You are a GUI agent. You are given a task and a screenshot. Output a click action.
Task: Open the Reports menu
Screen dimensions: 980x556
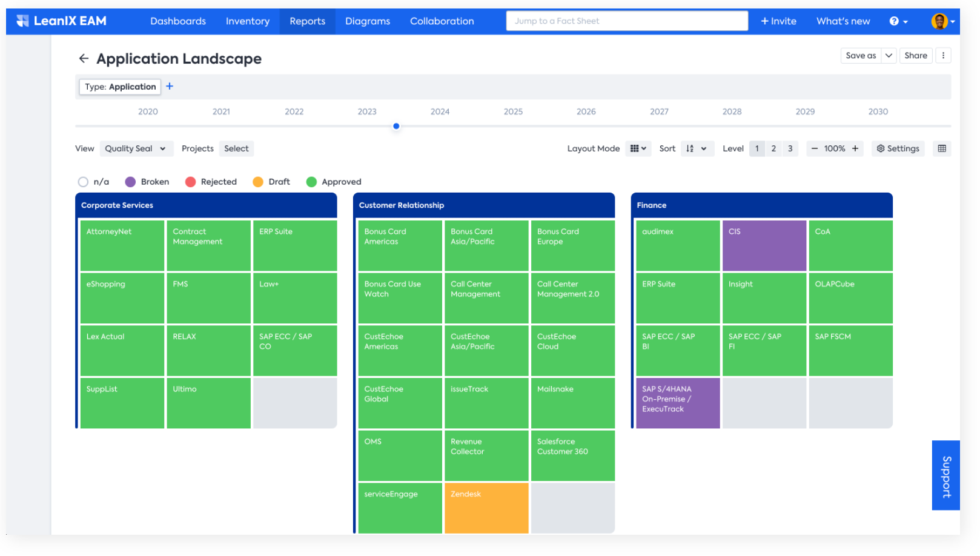pyautogui.click(x=307, y=21)
